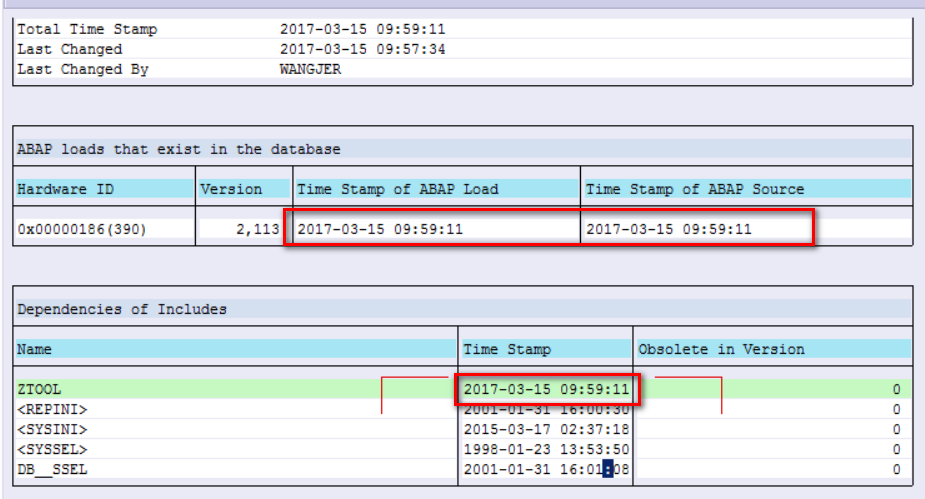Click the WANGJER user name
This screenshot has width=925, height=499.
pyautogui.click(x=310, y=69)
